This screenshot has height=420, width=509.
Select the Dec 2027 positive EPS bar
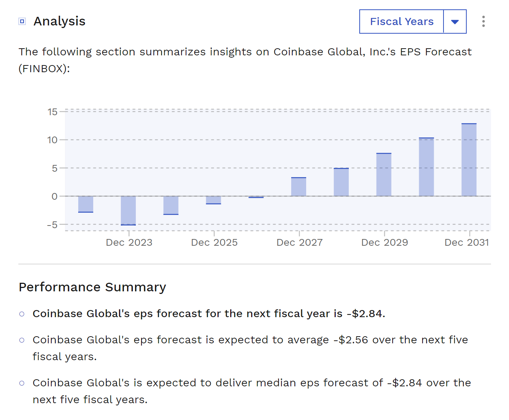pos(299,187)
